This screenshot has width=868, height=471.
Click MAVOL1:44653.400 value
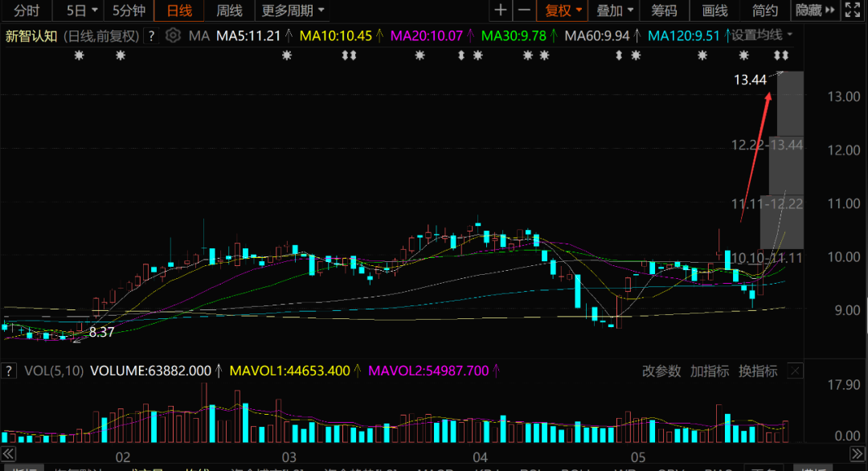tap(289, 371)
